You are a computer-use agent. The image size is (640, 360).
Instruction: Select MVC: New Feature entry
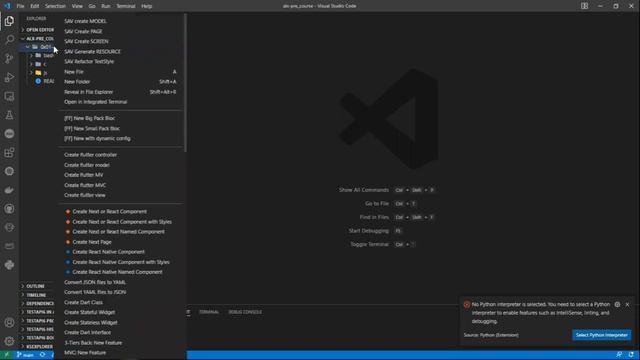[120, 353]
